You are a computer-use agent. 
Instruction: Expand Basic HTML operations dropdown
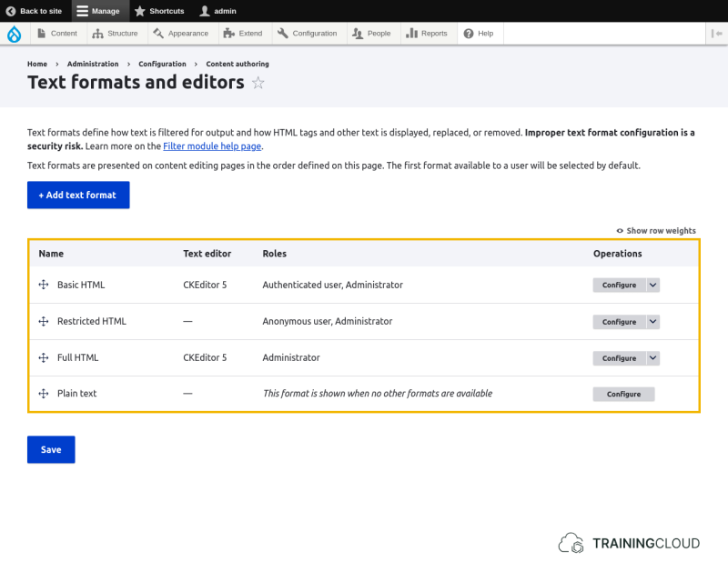click(x=652, y=285)
